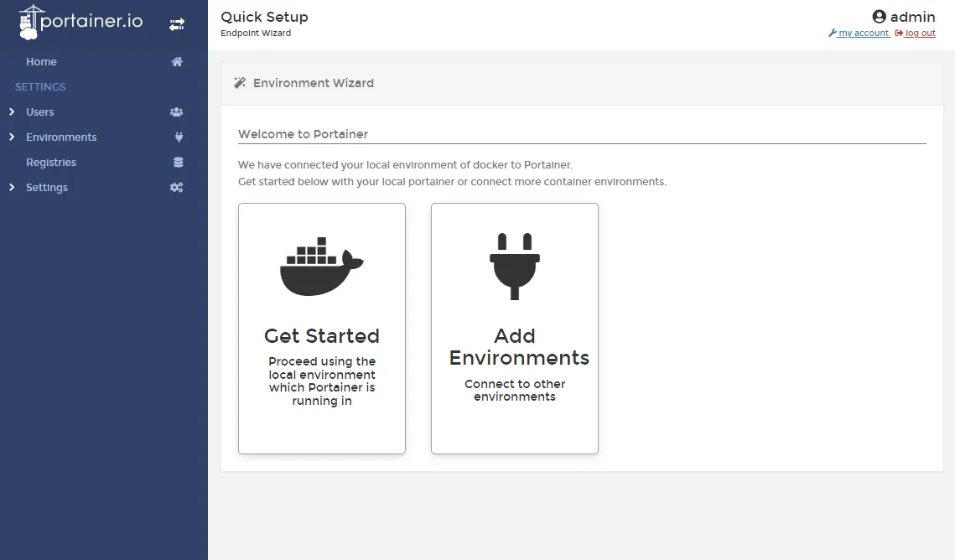Expand the Settings menu chevron
Viewport: 955px width, 560px height.
pyautogui.click(x=12, y=188)
